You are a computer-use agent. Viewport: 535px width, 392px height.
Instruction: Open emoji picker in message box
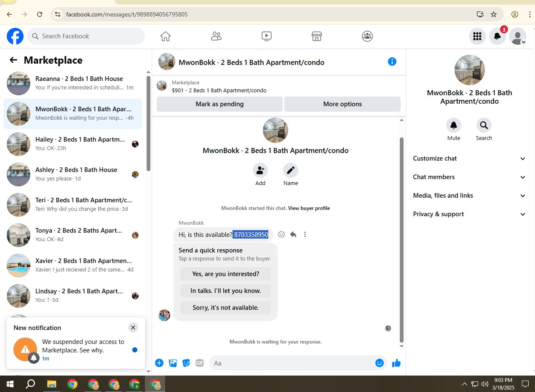coord(380,363)
